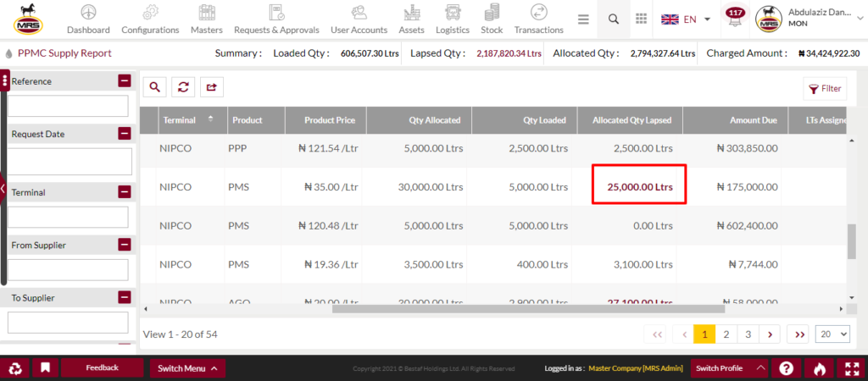The image size is (868, 381).
Task: Click current page 1 button
Action: tap(704, 334)
